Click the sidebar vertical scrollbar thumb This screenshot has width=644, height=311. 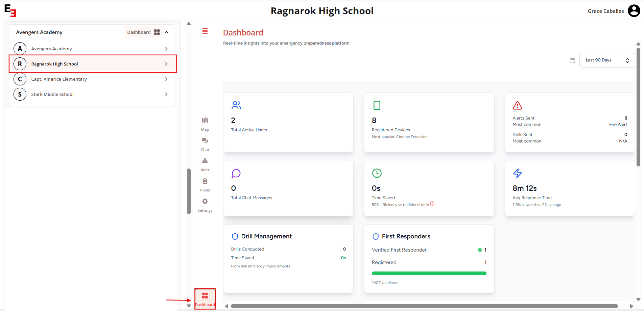point(189,191)
